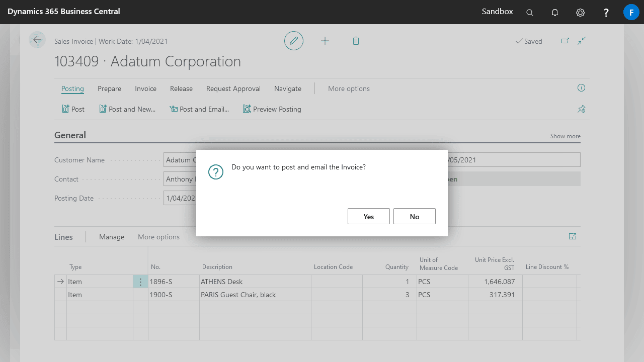The image size is (644, 362).
Task: Click the trash delete icon
Action: click(356, 41)
